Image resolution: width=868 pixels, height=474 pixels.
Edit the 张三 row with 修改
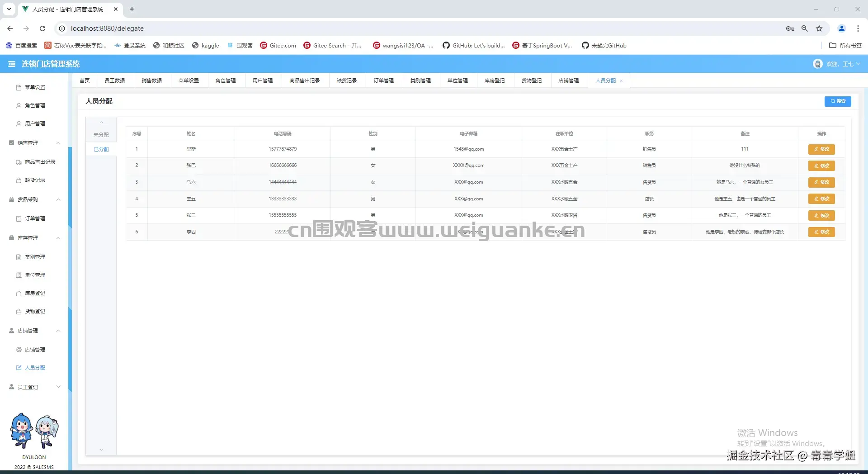click(x=821, y=215)
